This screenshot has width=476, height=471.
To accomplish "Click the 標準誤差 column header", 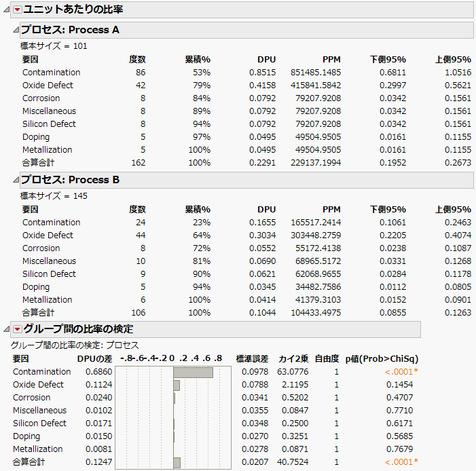I will point(253,359).
